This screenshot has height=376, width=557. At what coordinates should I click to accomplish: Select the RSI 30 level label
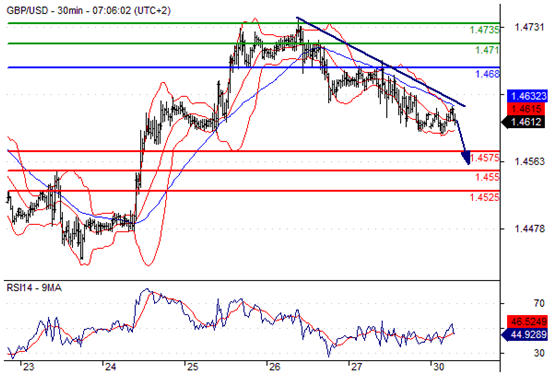coord(539,353)
